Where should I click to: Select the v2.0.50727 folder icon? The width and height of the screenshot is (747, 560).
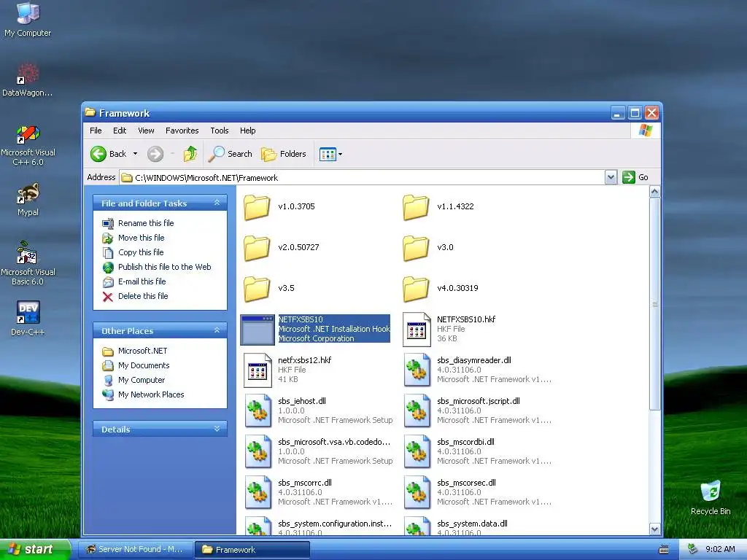(258, 248)
